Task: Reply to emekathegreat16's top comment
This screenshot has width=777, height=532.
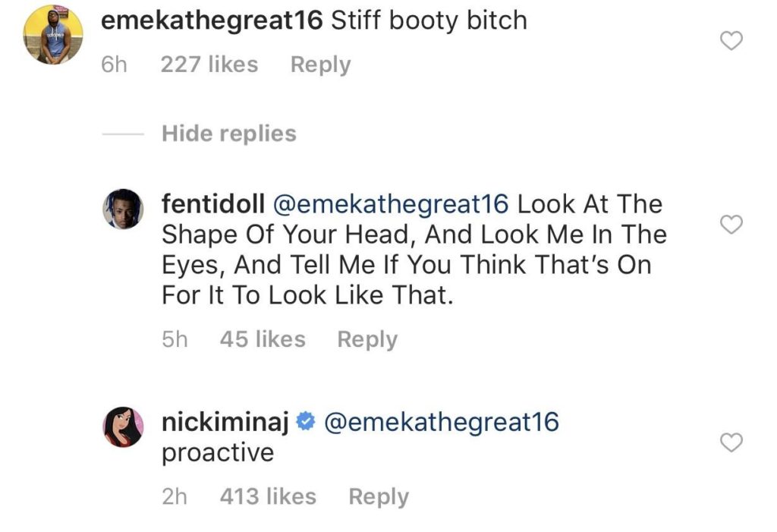Action: [x=320, y=65]
